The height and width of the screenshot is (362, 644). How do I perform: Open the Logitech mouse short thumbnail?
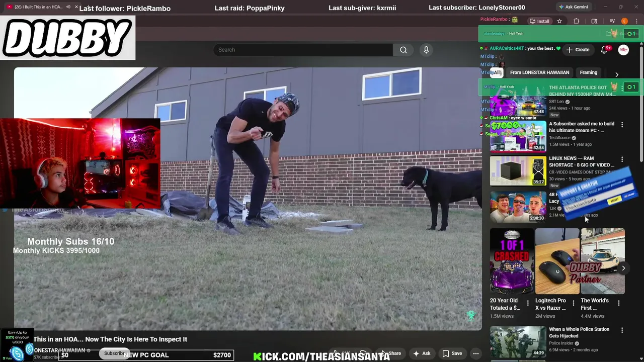pos(557,261)
